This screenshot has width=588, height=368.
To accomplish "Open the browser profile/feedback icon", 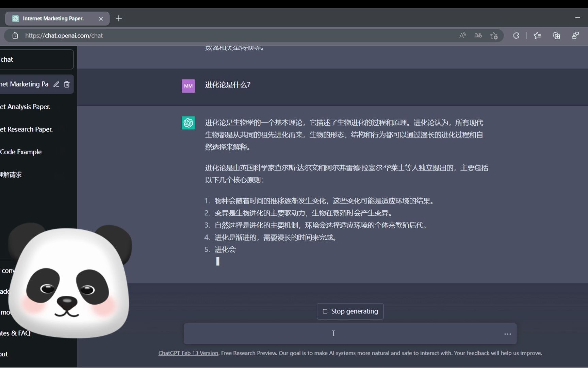I will [x=575, y=35].
